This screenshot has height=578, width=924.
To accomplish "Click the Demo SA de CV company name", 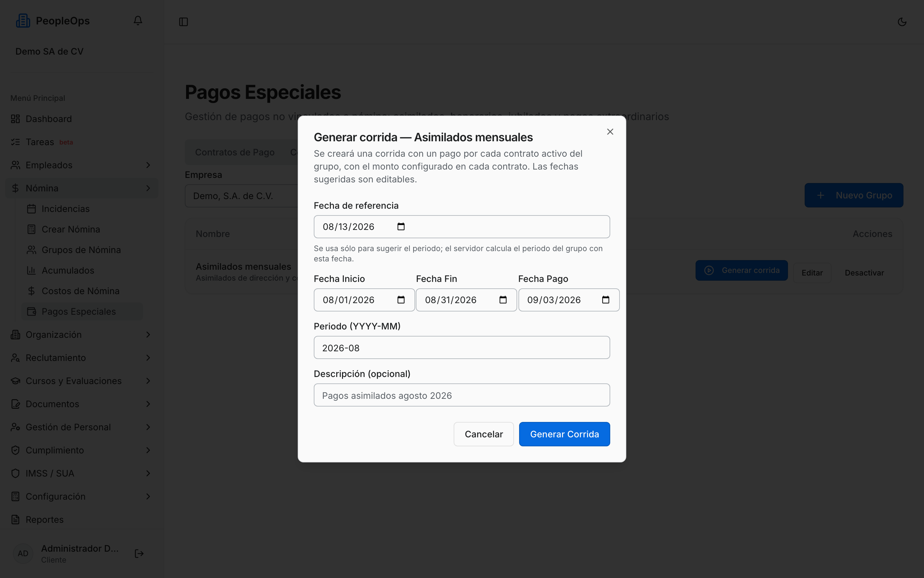I will pyautogui.click(x=49, y=52).
